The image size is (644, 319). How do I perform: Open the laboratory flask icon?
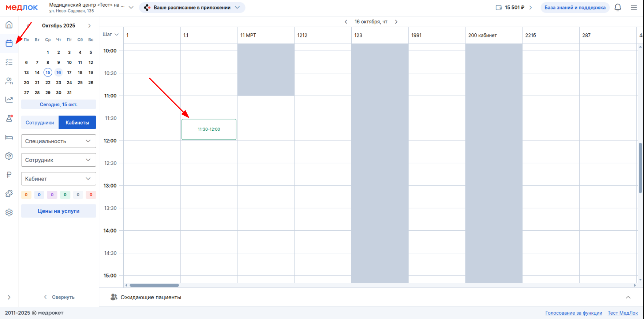click(9, 118)
